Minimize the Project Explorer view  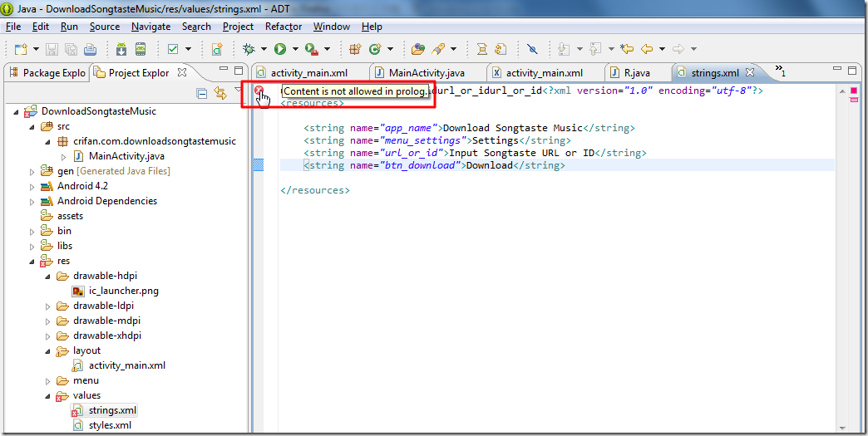pyautogui.click(x=224, y=70)
